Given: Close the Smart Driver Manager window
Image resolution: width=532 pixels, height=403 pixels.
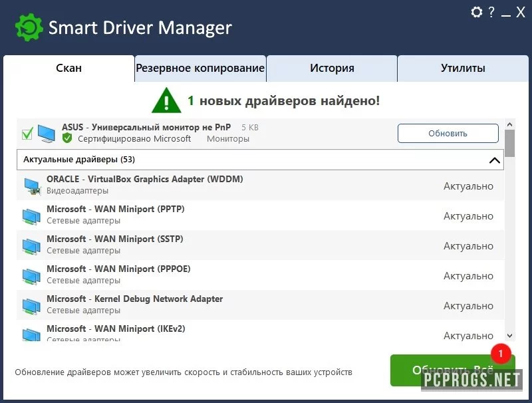Looking at the screenshot, I should 521,12.
